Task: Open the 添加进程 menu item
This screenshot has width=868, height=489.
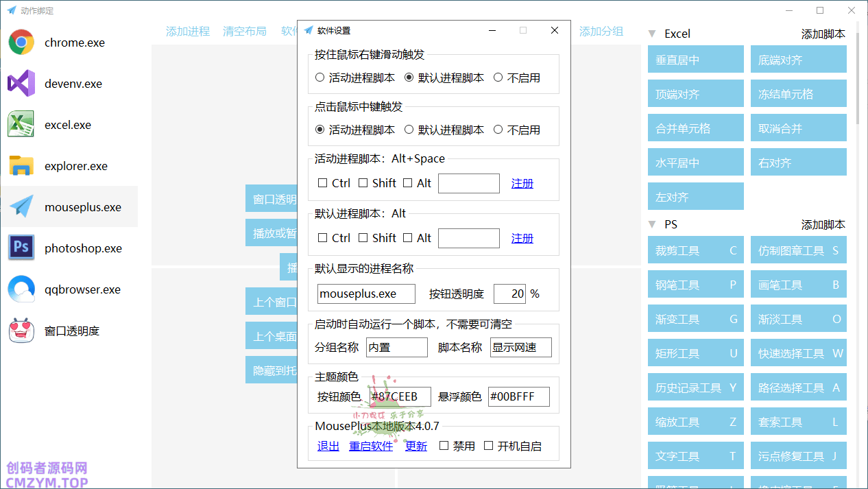Action: [188, 32]
